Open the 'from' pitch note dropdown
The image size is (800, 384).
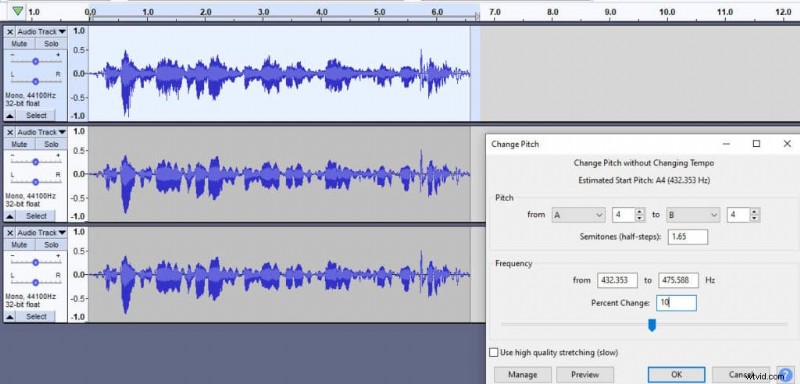[578, 215]
